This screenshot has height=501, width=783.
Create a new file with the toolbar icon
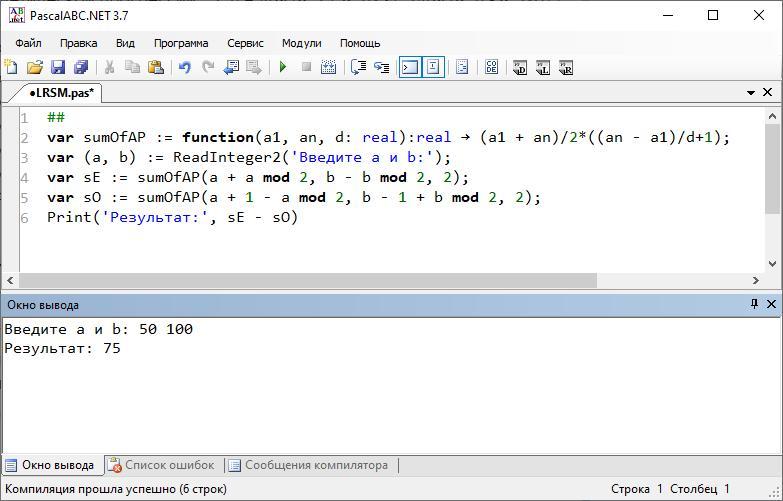click(x=11, y=66)
